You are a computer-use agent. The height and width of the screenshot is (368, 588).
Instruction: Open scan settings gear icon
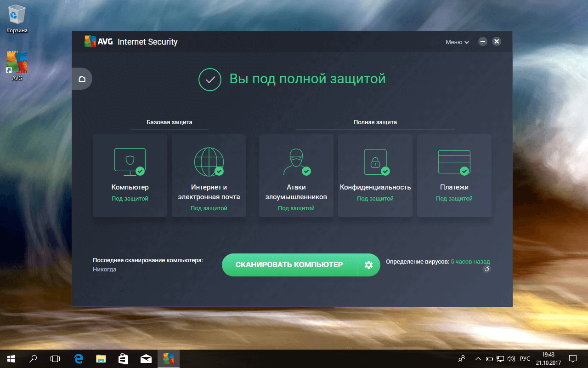368,265
